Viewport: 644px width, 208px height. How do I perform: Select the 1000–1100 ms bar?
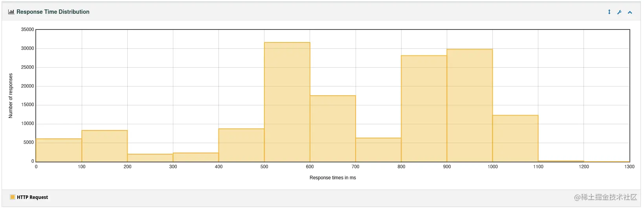(515, 138)
